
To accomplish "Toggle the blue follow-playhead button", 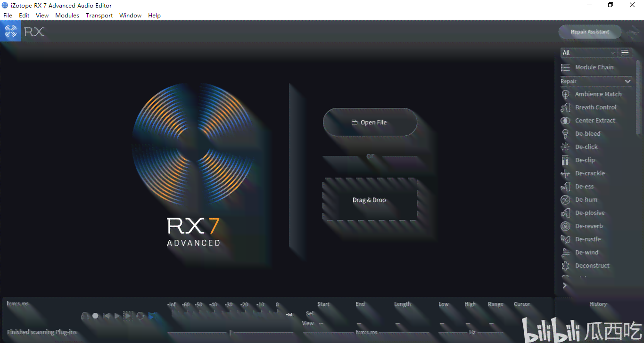I will coord(152,316).
